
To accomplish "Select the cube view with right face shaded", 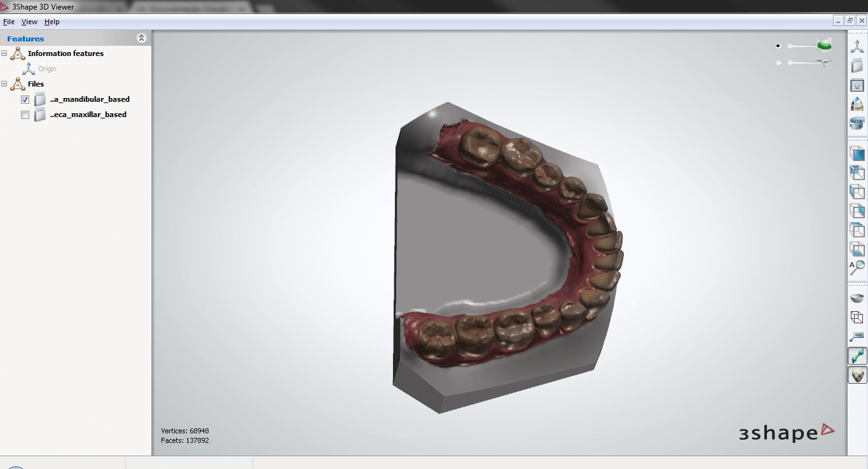I will (x=857, y=211).
